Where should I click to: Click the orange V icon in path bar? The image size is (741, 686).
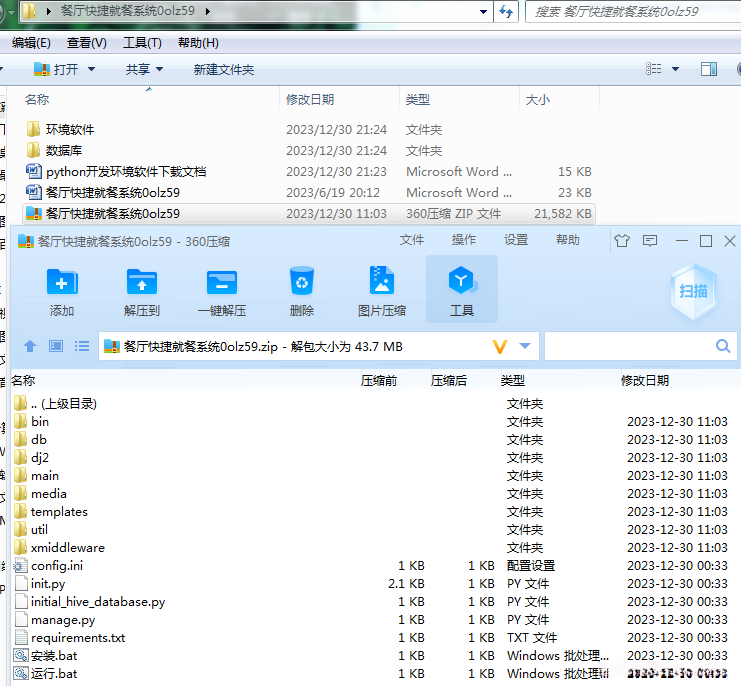[500, 347]
